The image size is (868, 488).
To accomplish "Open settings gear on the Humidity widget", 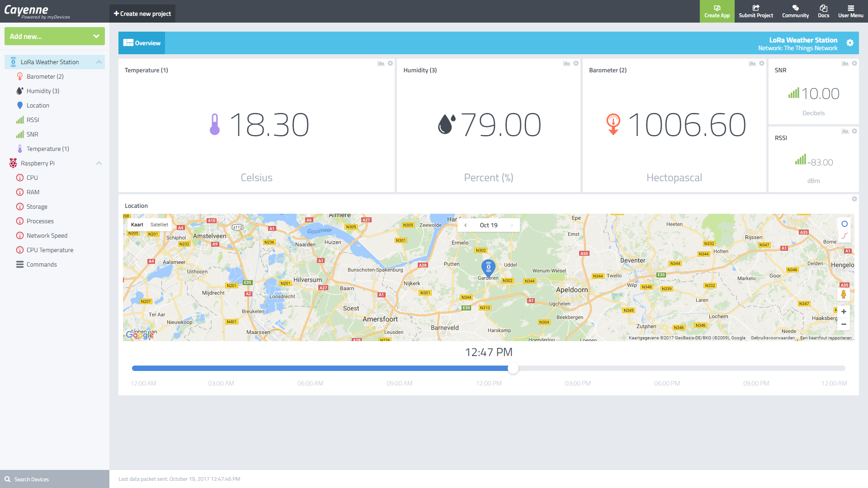I will 576,63.
